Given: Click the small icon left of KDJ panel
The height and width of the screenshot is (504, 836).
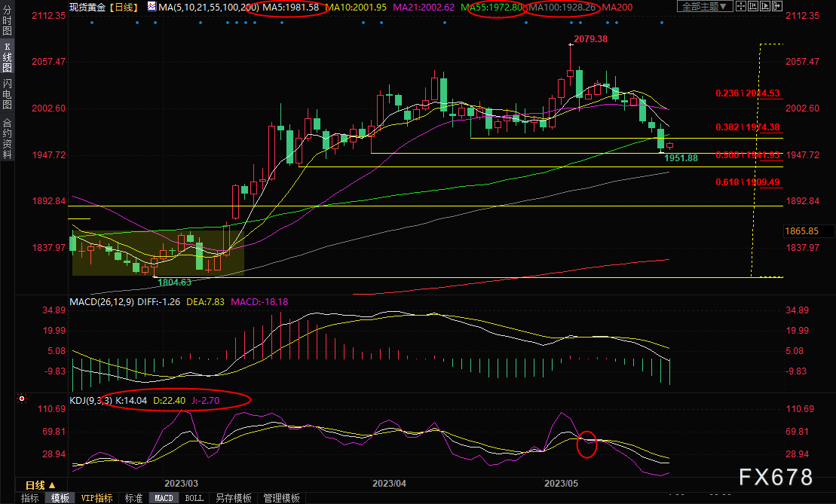Looking at the screenshot, I should click(22, 399).
